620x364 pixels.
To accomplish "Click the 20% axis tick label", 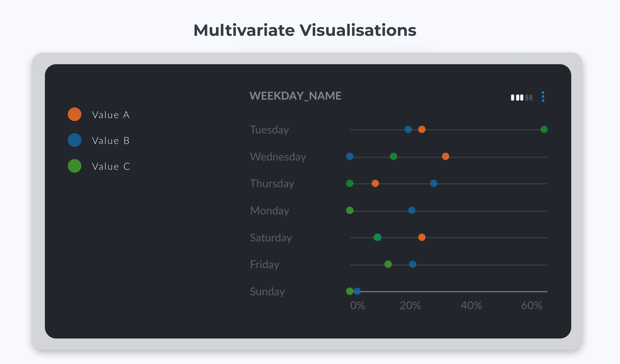I will tap(410, 305).
